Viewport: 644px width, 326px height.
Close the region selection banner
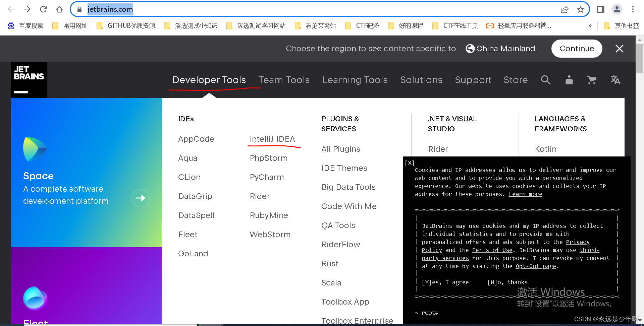(620, 49)
